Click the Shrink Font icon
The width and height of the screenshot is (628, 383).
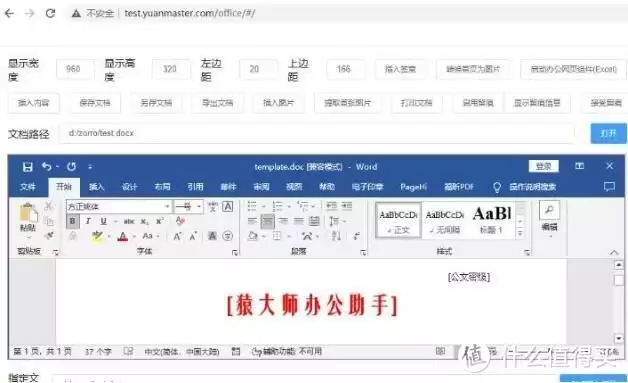[193, 236]
